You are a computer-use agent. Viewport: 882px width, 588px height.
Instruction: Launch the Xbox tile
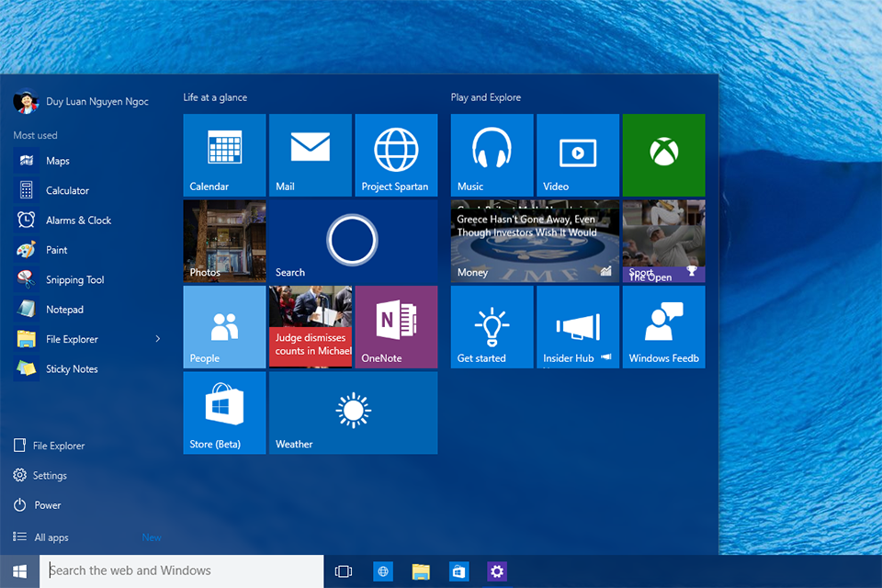click(663, 154)
